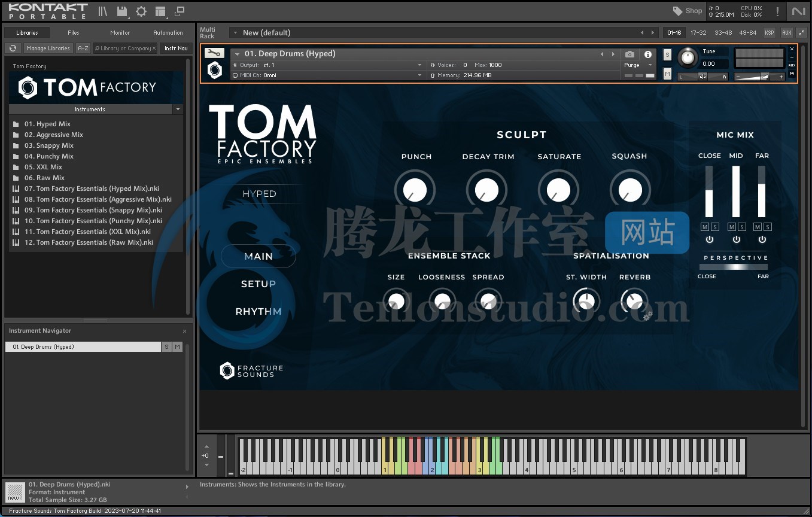The width and height of the screenshot is (812, 517).
Task: Click the pan center slider
Action: (x=702, y=76)
